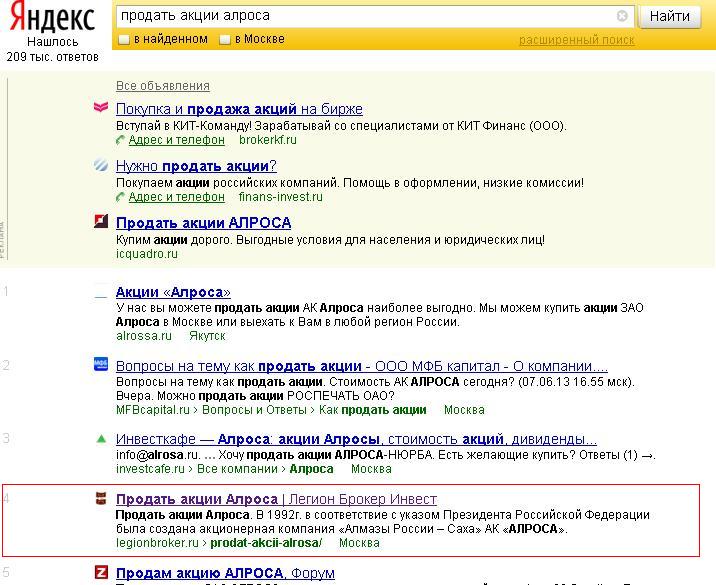Click 'Москва' region label under investcafe result
The width and height of the screenshot is (716, 585).
371,469
